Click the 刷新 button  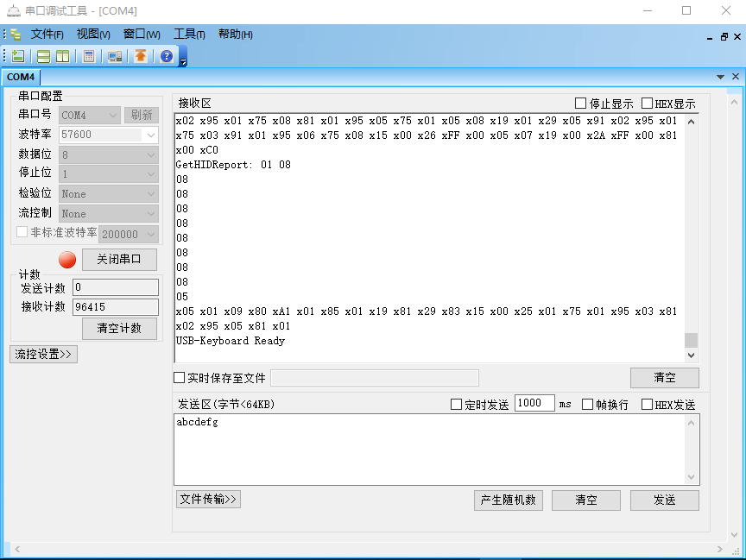click(142, 115)
